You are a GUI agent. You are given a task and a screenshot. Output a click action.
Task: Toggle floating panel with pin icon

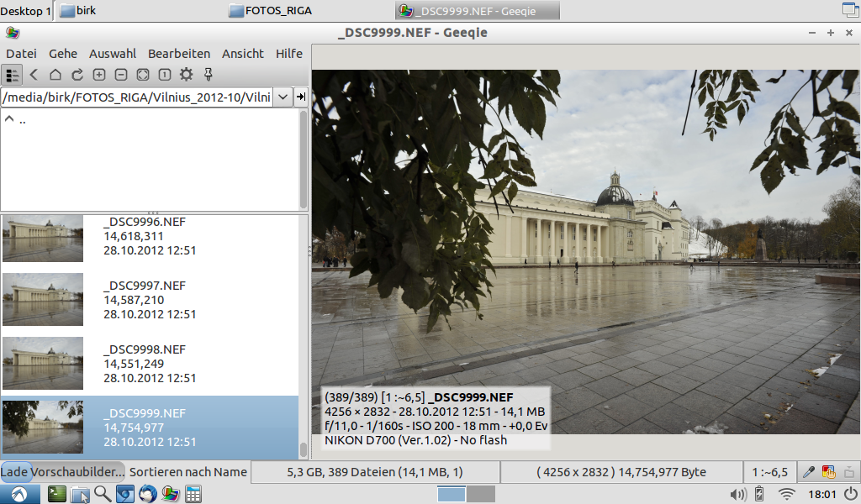(x=209, y=75)
